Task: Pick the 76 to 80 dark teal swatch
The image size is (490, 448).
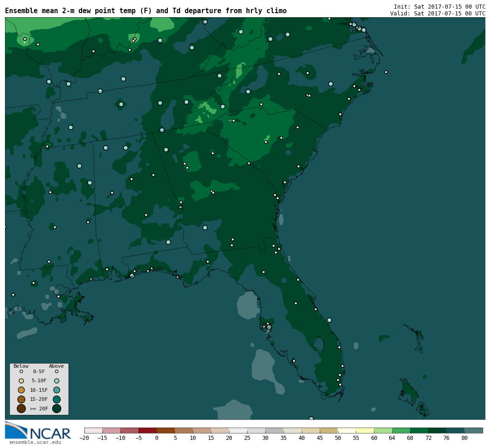Action: tap(456, 430)
